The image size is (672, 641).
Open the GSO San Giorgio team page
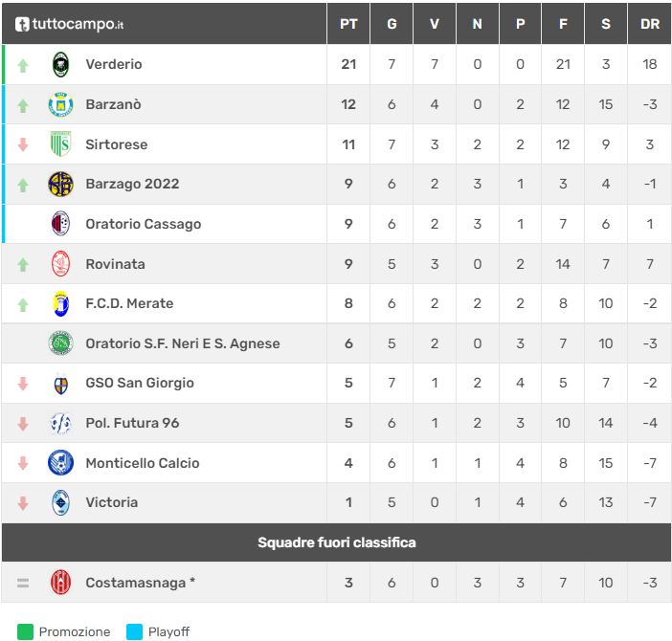pos(140,383)
